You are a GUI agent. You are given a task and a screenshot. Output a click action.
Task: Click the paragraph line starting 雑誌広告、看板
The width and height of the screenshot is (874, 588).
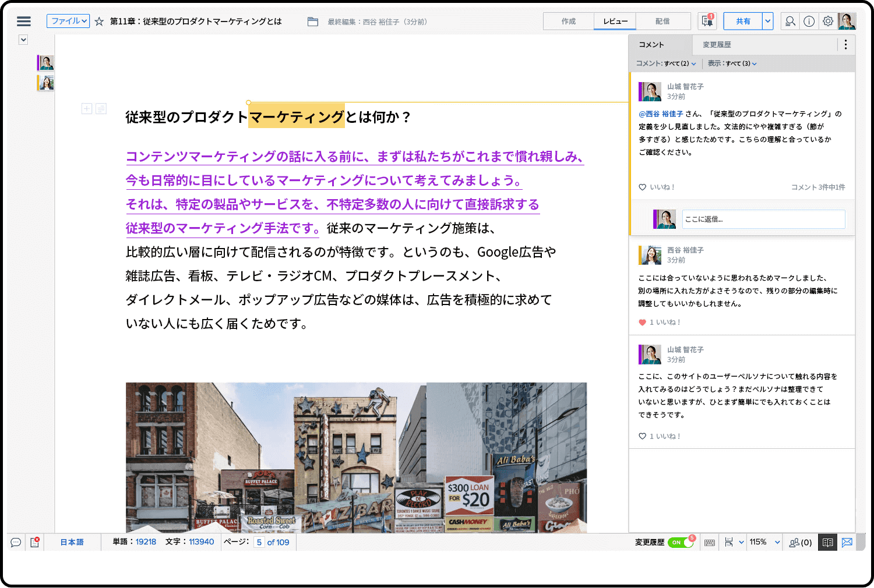coord(313,276)
